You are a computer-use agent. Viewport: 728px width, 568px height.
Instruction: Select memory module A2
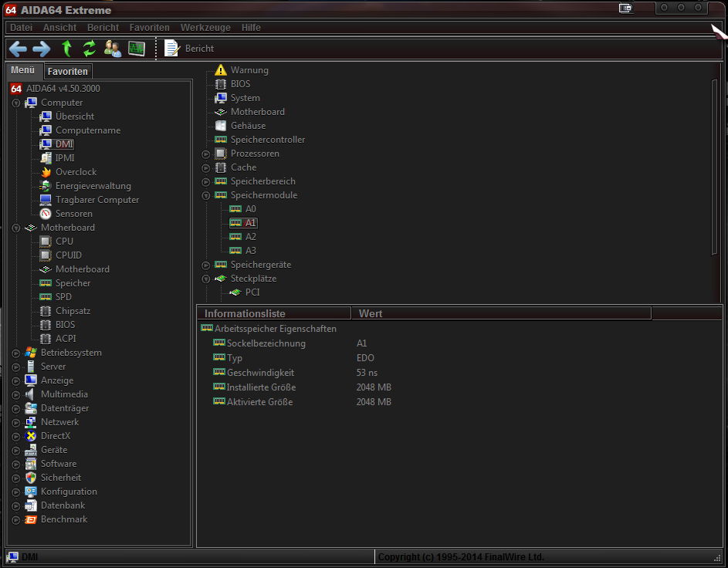251,237
